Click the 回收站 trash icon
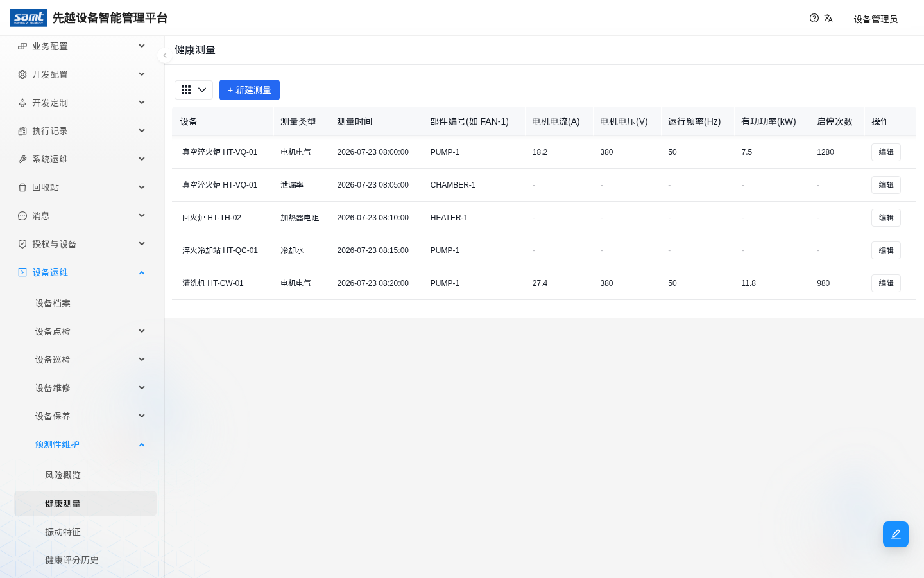This screenshot has width=924, height=578. click(x=22, y=188)
